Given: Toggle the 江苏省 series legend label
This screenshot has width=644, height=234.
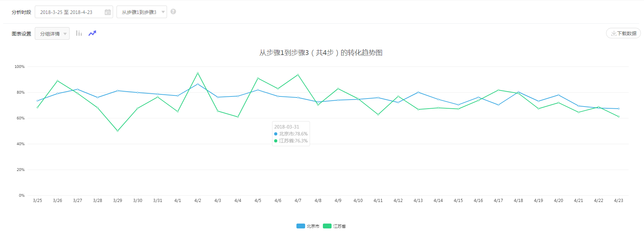Looking at the screenshot, I should 339,226.
